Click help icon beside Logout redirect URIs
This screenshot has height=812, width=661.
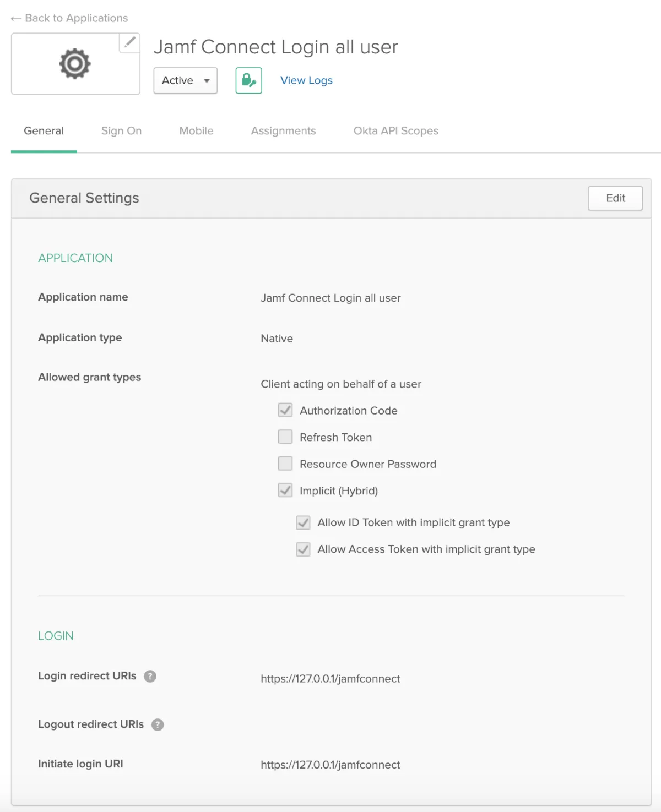click(x=158, y=724)
